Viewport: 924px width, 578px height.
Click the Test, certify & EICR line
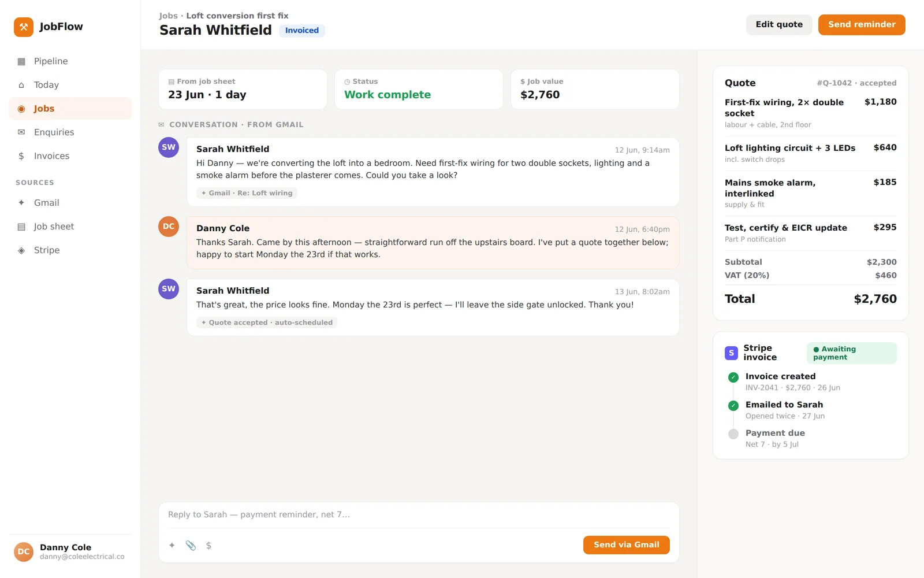(811, 233)
